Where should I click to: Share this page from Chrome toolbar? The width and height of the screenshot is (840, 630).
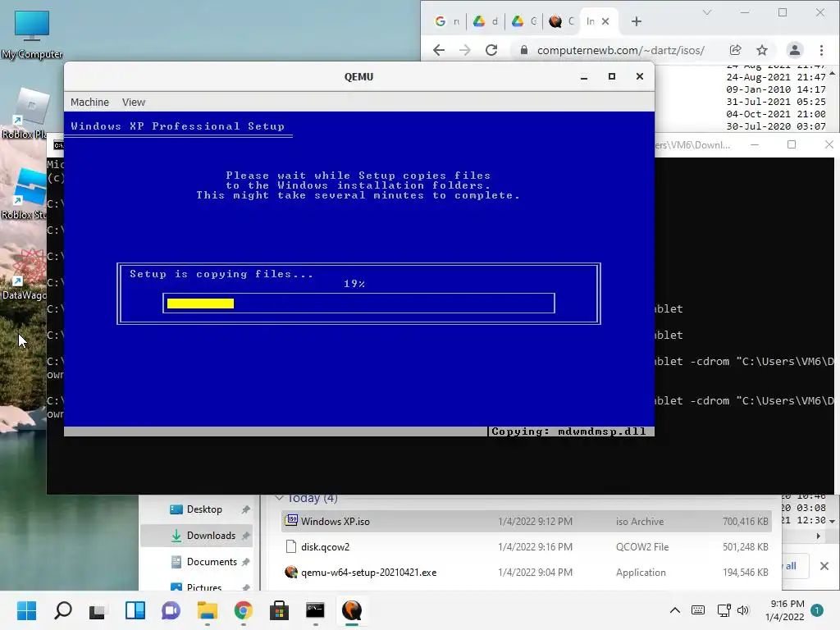pyautogui.click(x=736, y=50)
